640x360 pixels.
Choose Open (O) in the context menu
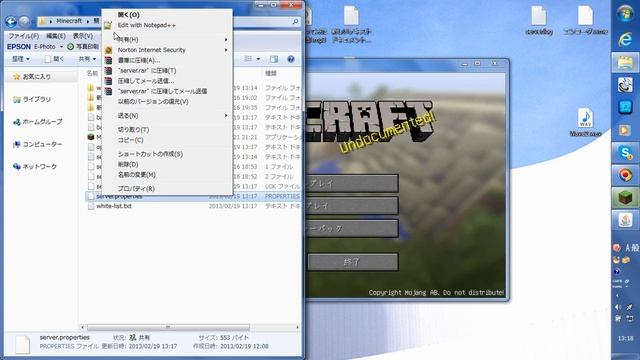point(167,15)
